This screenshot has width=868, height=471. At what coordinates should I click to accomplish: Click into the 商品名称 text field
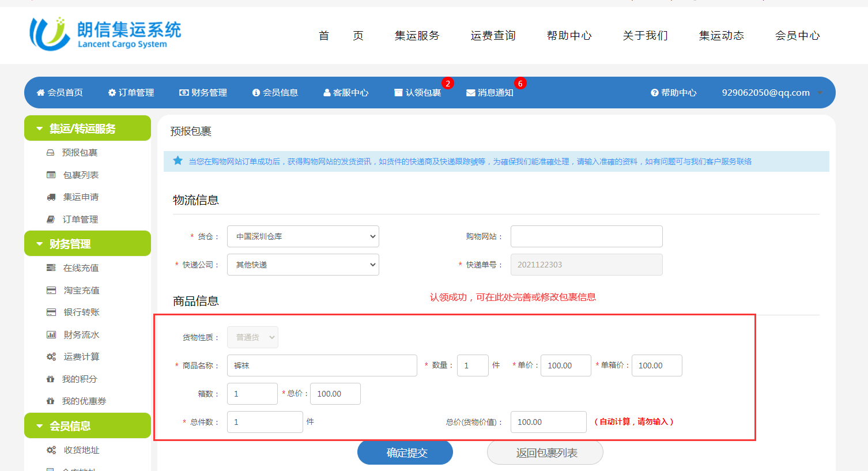coord(322,366)
